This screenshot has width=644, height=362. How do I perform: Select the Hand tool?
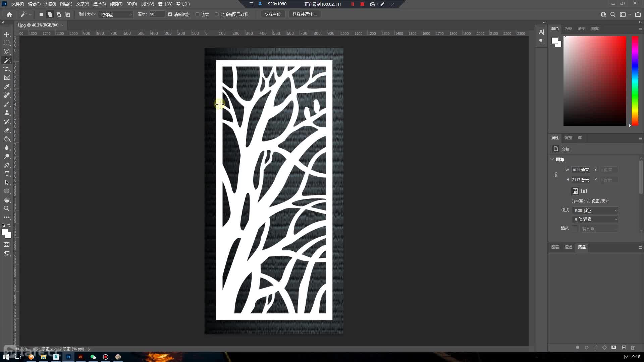tap(7, 200)
